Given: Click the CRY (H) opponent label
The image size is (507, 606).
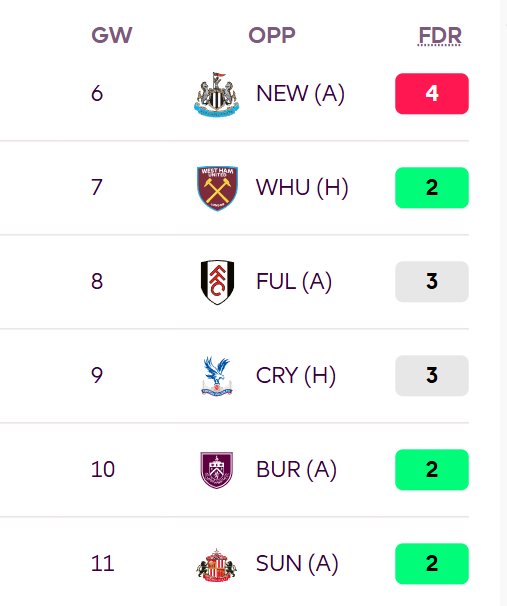Looking at the screenshot, I should click(x=296, y=376).
